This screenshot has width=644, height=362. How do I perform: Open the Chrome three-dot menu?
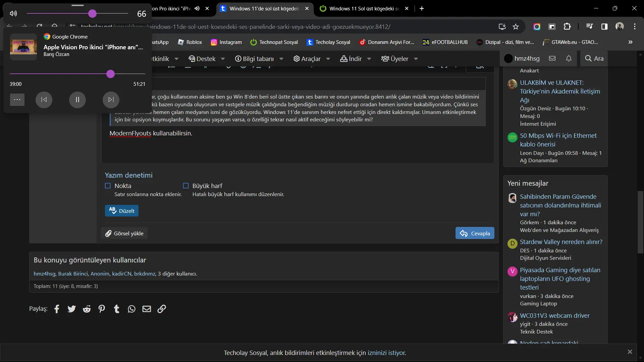click(635, 26)
